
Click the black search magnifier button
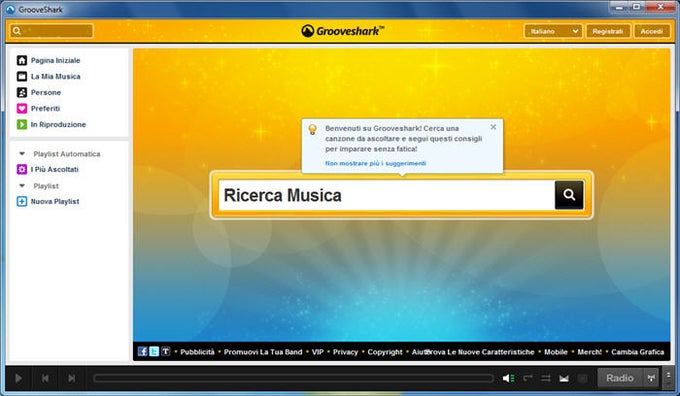(x=569, y=195)
